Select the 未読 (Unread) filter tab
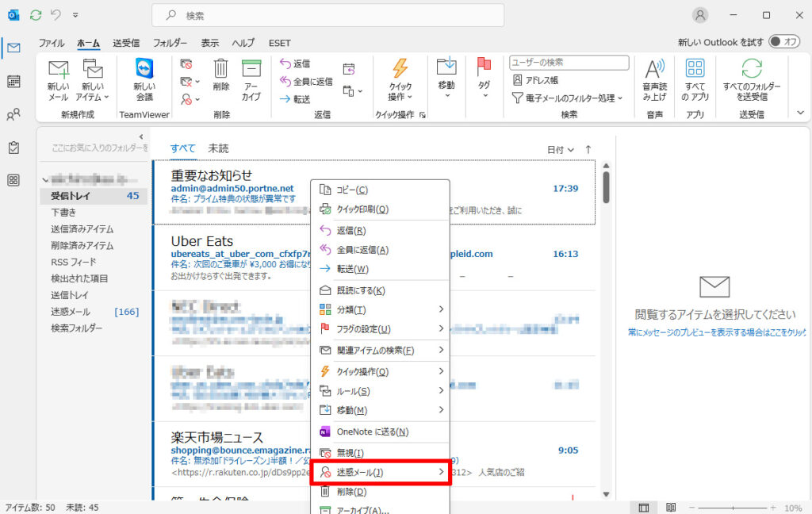The width and height of the screenshot is (812, 514). [218, 148]
